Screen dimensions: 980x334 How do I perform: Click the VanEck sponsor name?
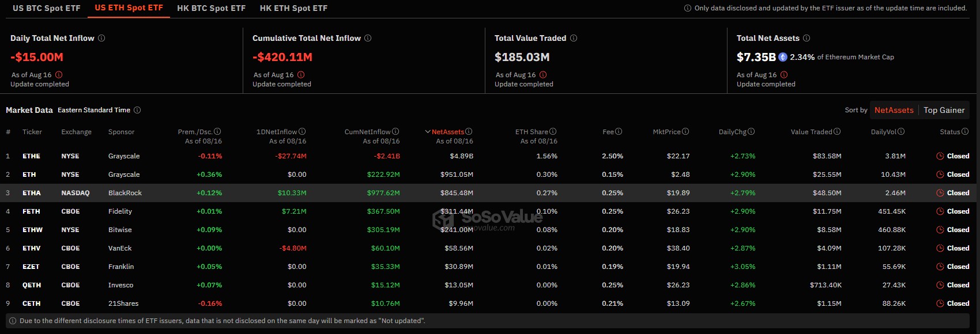click(x=120, y=248)
